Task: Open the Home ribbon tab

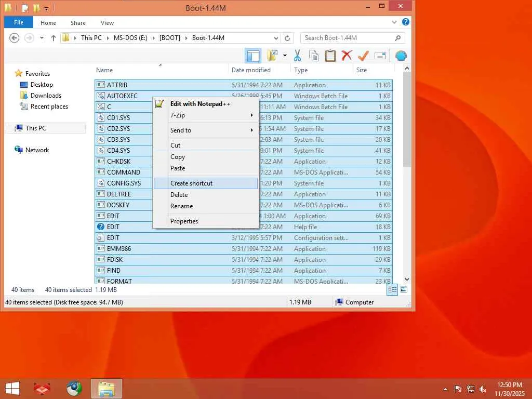Action: pyautogui.click(x=48, y=23)
